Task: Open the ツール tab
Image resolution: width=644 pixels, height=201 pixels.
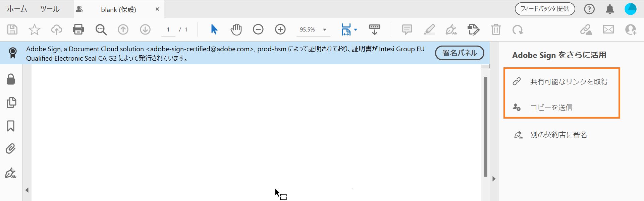Action: click(50, 9)
